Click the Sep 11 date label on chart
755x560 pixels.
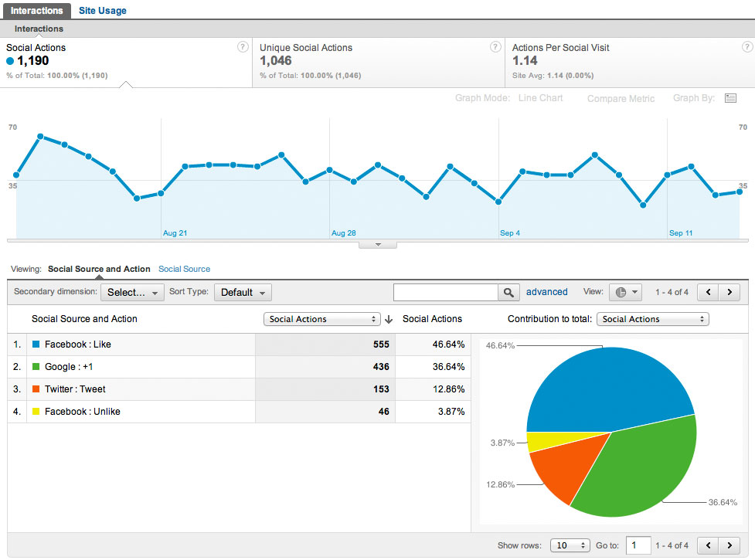(681, 232)
